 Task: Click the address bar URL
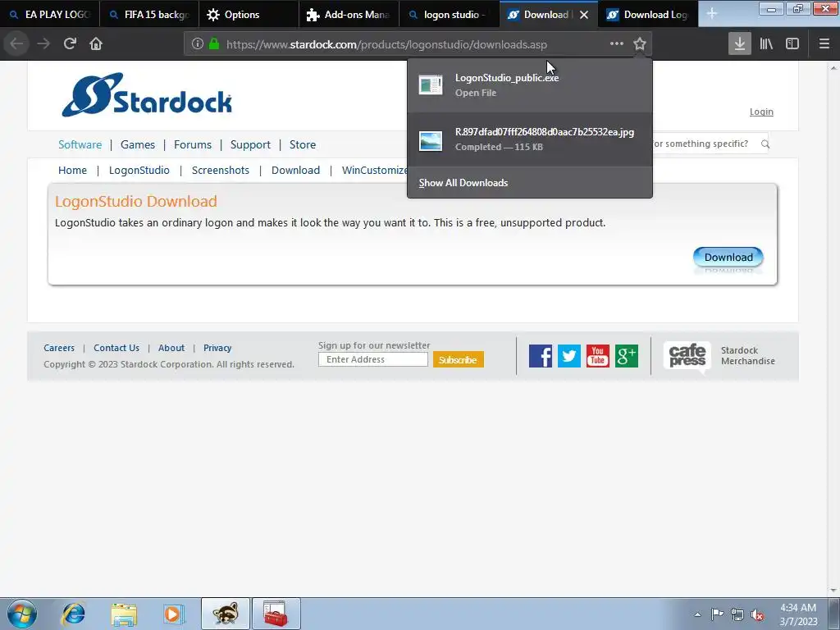pos(387,44)
